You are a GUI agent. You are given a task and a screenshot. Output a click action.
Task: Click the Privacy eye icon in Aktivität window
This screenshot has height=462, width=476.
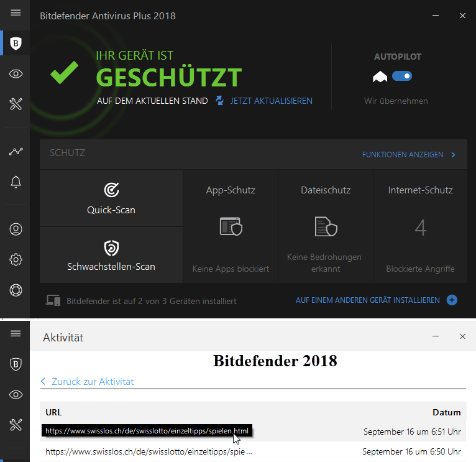16,395
